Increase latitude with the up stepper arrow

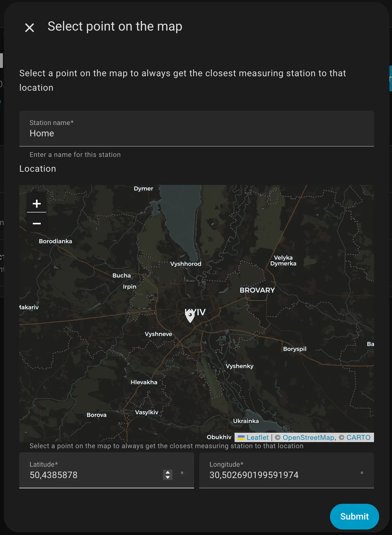(168, 472)
